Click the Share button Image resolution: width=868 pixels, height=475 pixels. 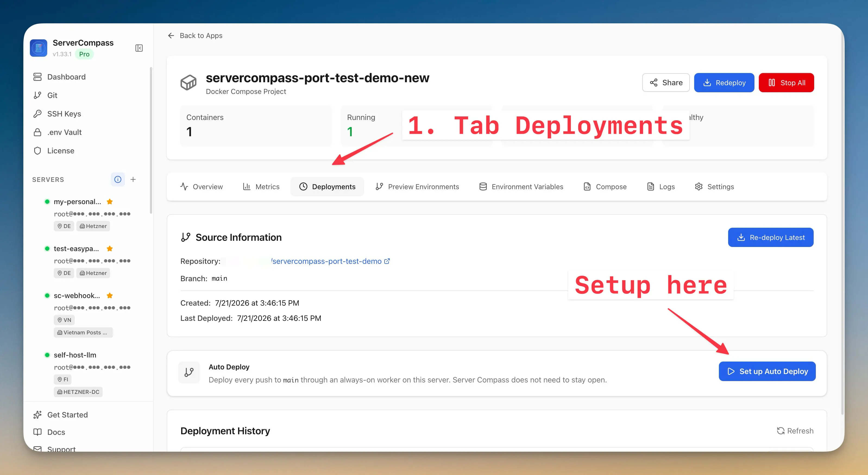coord(666,83)
